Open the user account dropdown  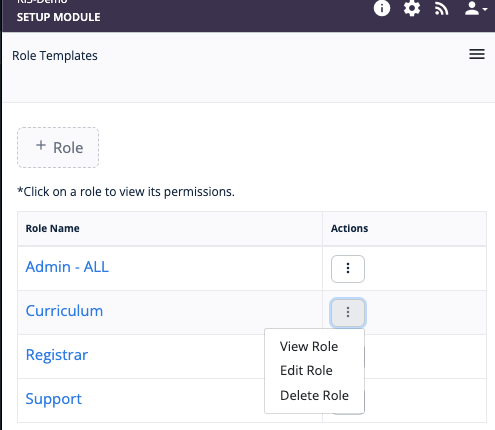[476, 8]
